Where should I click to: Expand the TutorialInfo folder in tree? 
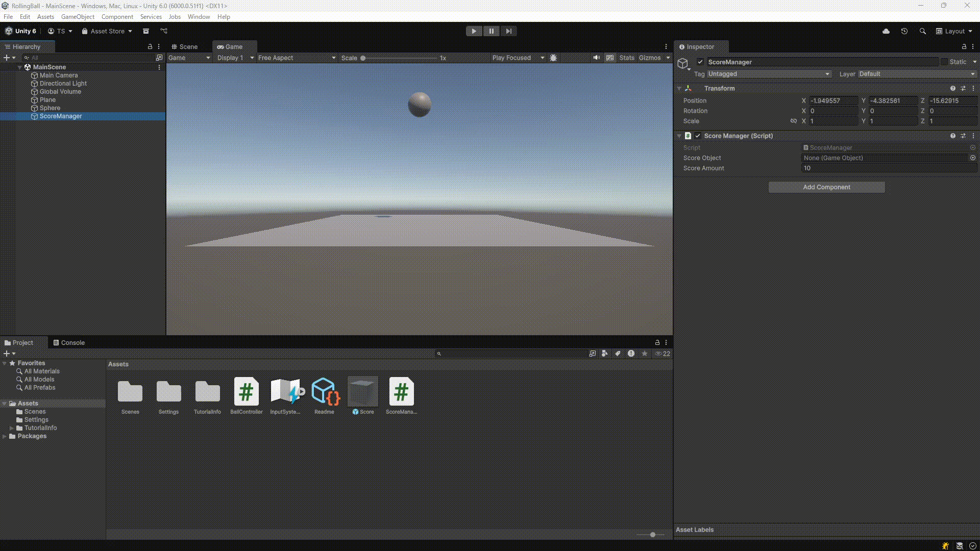pyautogui.click(x=12, y=428)
